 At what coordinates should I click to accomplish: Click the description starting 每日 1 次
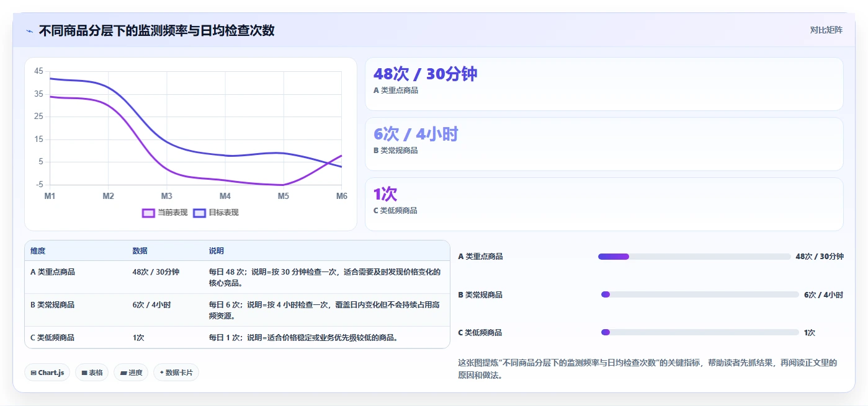303,338
